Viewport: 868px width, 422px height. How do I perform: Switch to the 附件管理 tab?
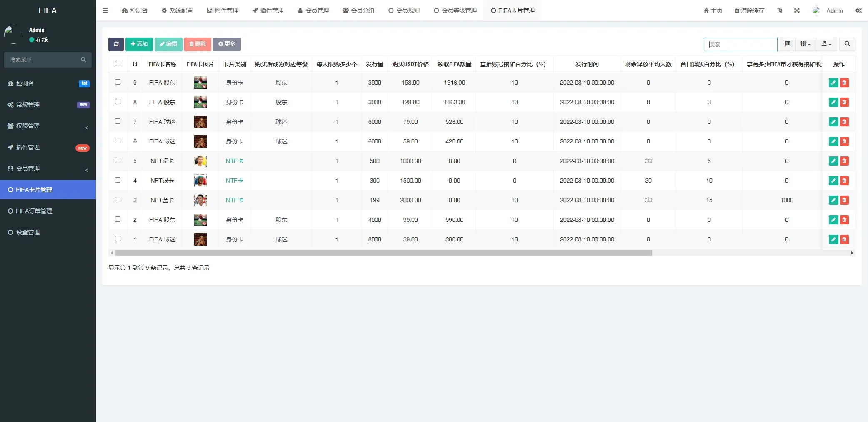[223, 10]
